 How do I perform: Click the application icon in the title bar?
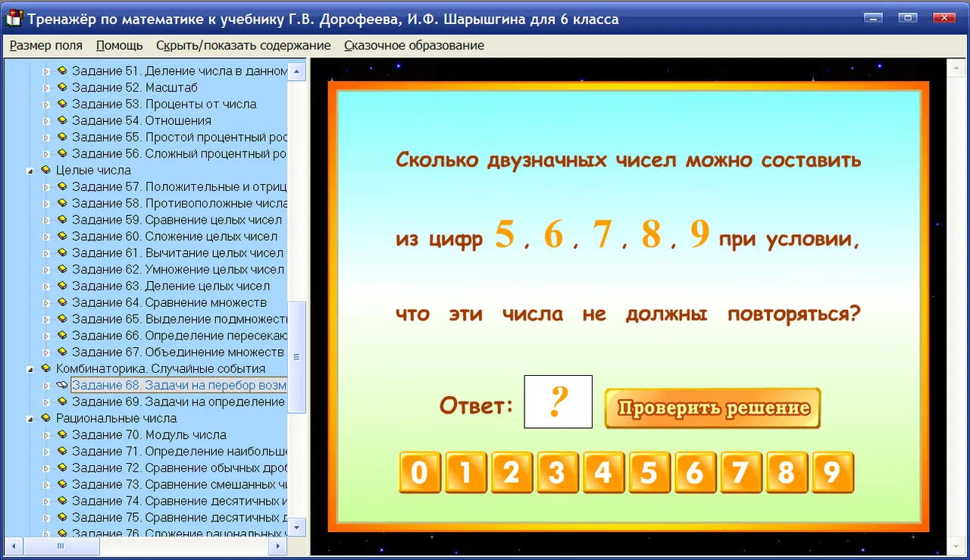(x=14, y=19)
